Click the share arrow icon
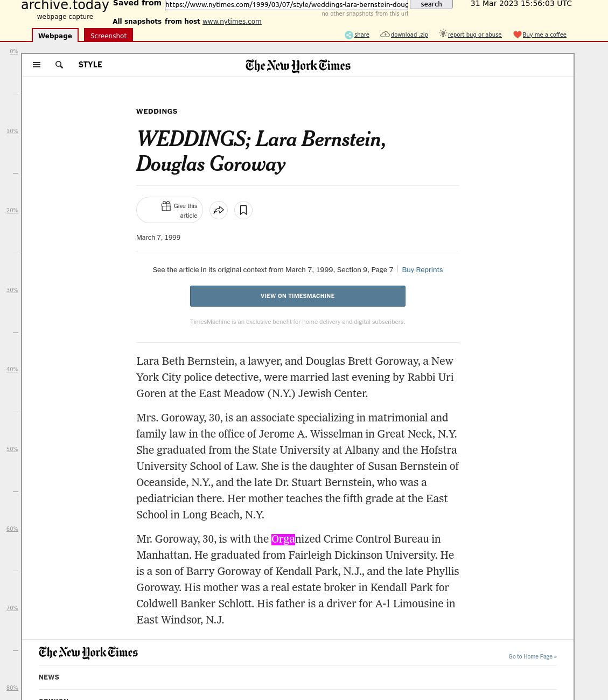Screen dimensions: 608x700 [219, 210]
